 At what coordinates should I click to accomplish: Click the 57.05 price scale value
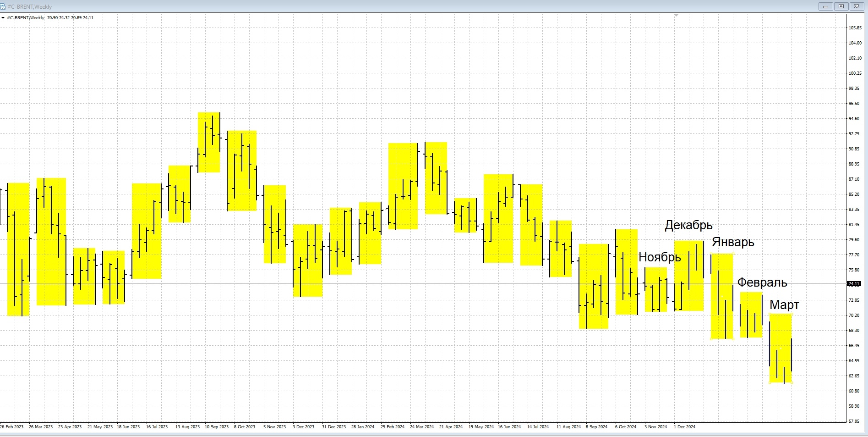pyautogui.click(x=854, y=421)
